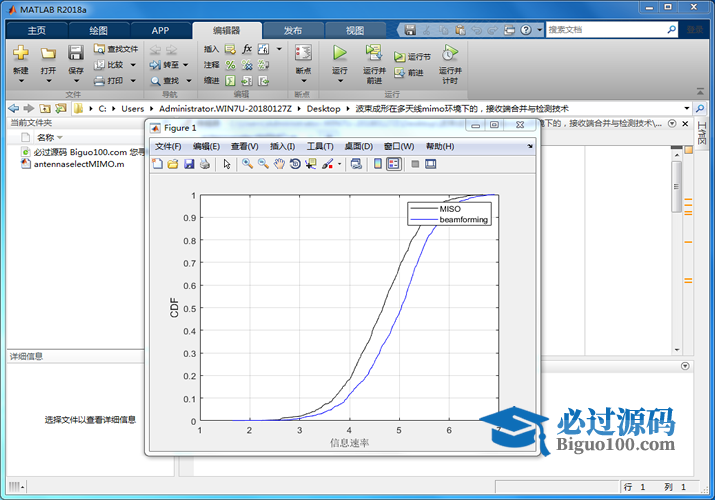The height and width of the screenshot is (500, 715).
Task: Open the Tools menu in Figure 1
Action: (x=319, y=146)
